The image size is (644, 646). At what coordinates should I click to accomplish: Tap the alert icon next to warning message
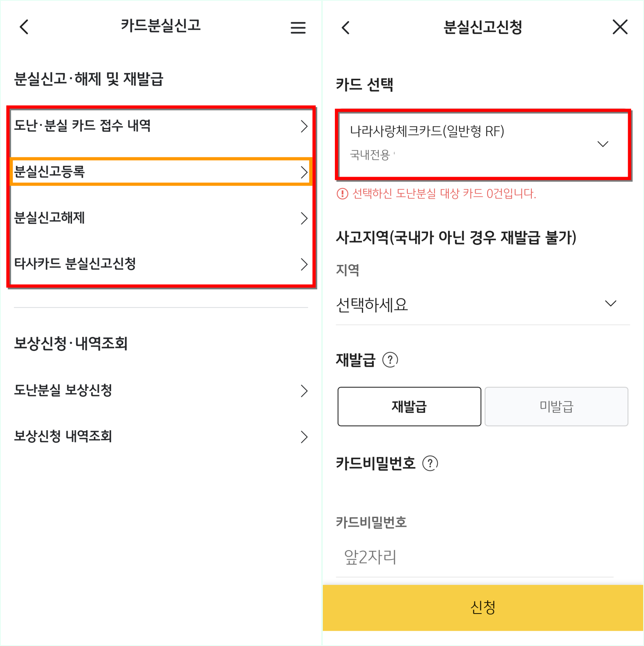(342, 194)
